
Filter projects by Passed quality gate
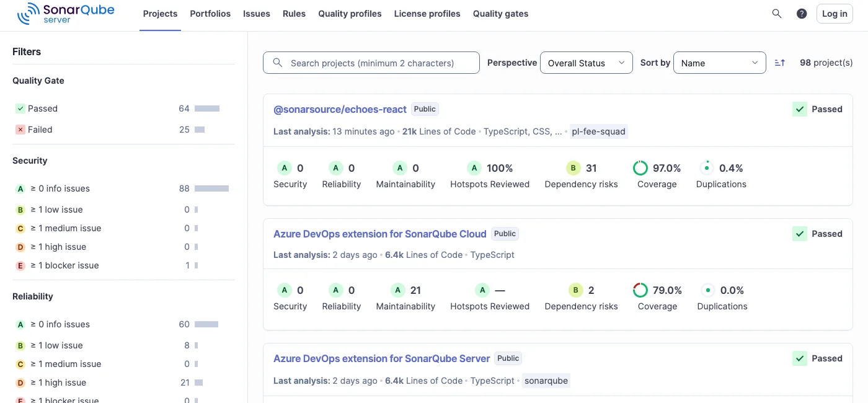coord(42,108)
